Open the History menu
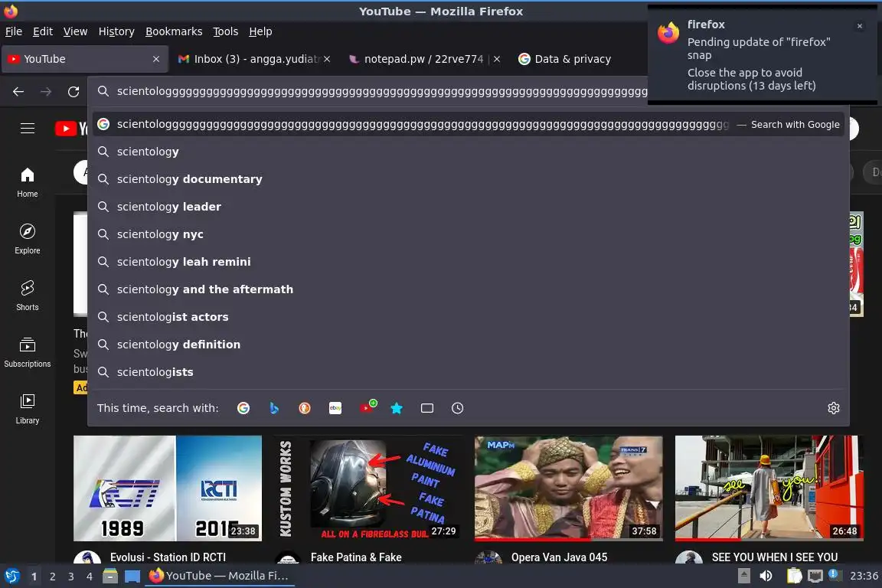The image size is (882, 588). click(116, 31)
